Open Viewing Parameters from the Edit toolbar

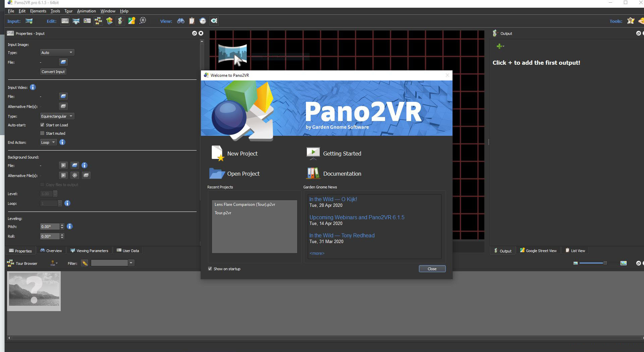coord(76,21)
